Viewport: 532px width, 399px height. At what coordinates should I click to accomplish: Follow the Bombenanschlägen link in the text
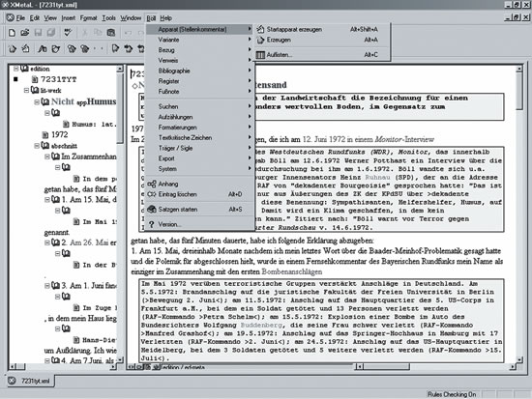click(x=292, y=271)
